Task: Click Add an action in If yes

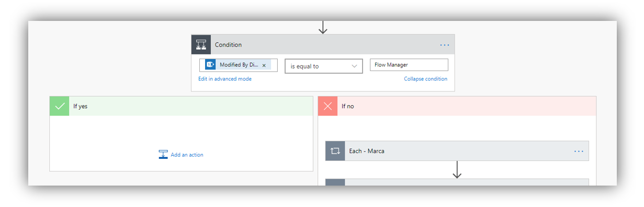Action: 181,155
